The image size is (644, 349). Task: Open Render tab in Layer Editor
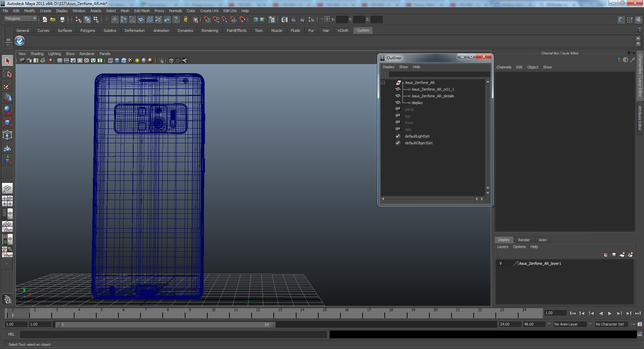[x=524, y=240]
